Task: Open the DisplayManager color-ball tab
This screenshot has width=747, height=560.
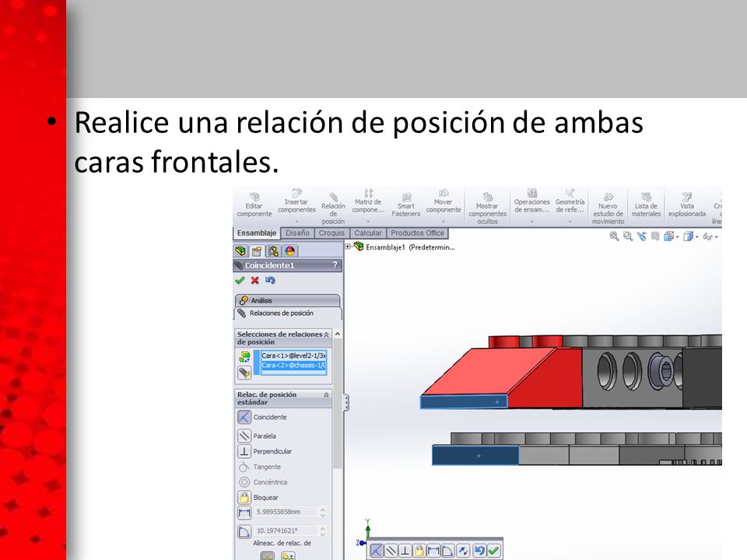Action: tap(289, 250)
